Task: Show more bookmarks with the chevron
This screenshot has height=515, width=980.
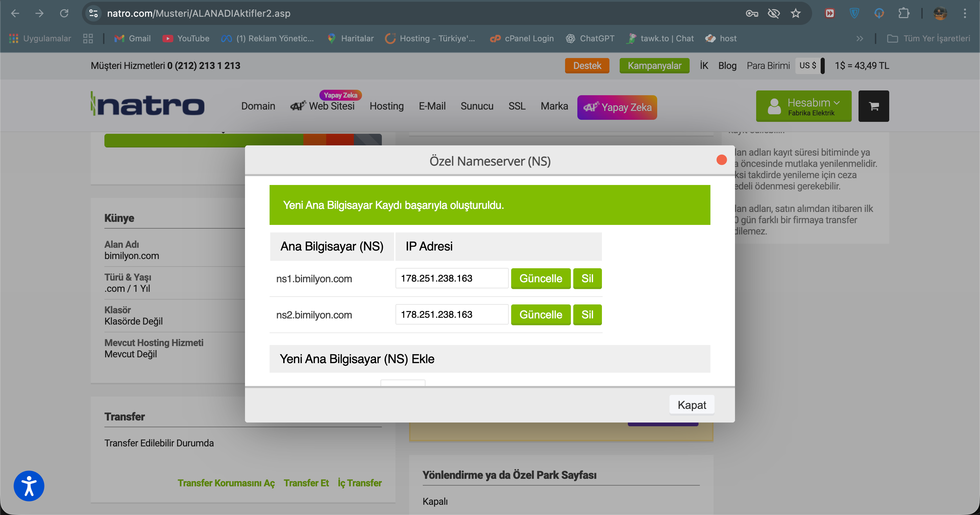Action: (x=860, y=39)
